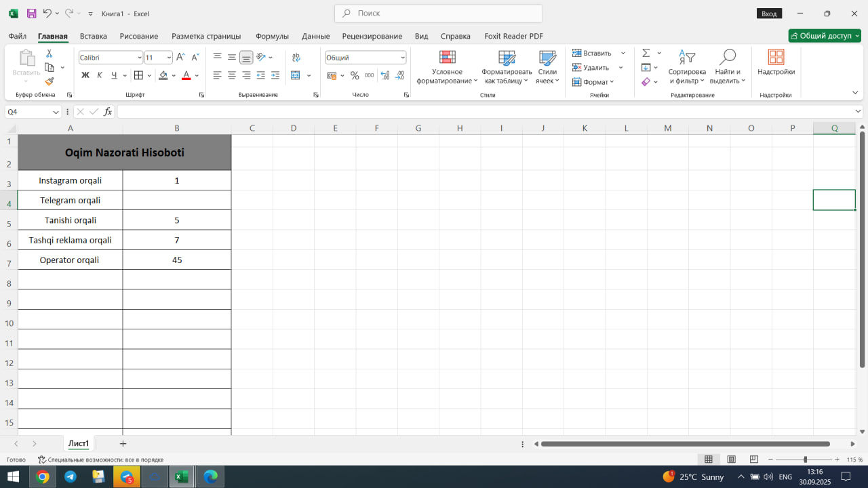Click the Increase Font Size icon
Image resolution: width=868 pixels, height=488 pixels.
pyautogui.click(x=180, y=58)
